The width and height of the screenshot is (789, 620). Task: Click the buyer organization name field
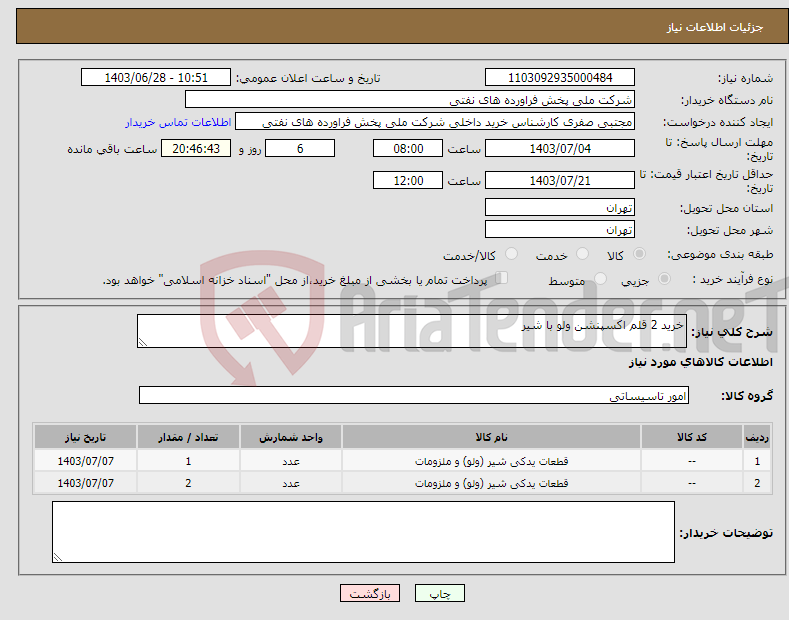tap(410, 100)
